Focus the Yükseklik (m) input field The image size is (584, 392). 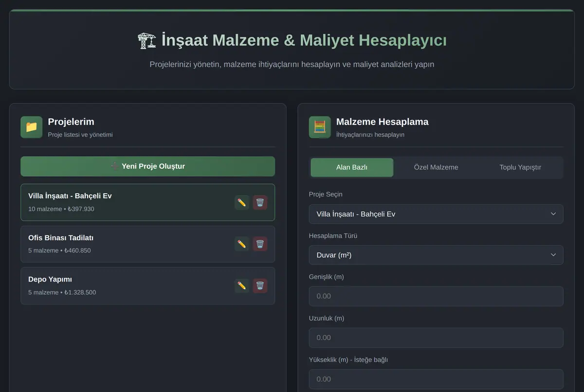pos(436,379)
